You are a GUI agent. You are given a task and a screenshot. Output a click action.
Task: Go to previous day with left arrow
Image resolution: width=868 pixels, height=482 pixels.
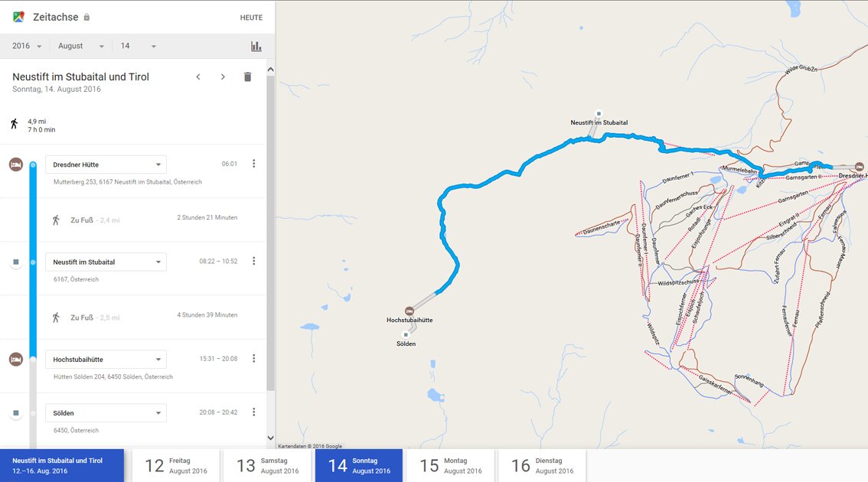198,77
